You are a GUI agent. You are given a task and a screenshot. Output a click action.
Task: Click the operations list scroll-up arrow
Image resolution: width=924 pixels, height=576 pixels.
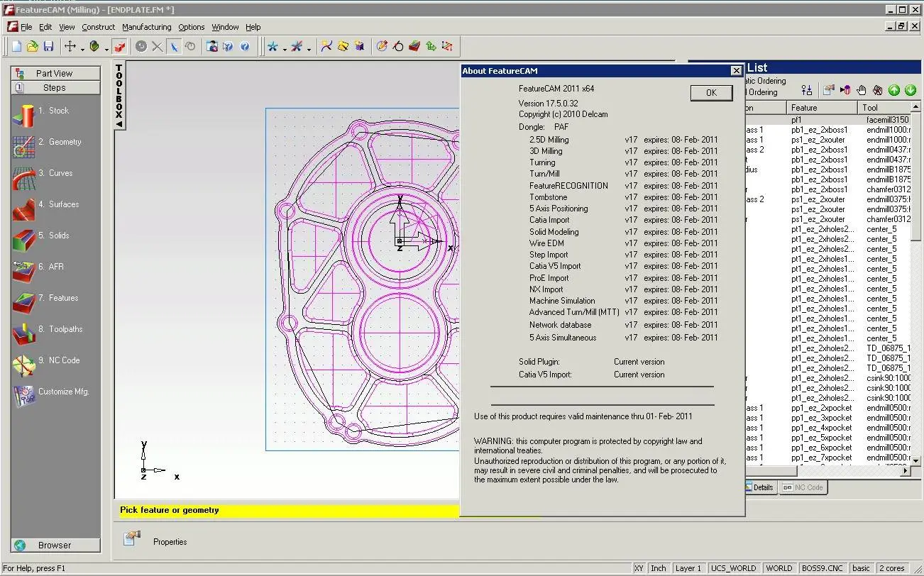(915, 108)
